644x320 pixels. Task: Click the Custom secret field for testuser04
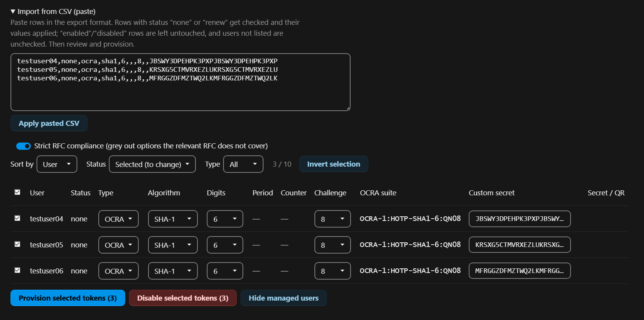coord(520,219)
